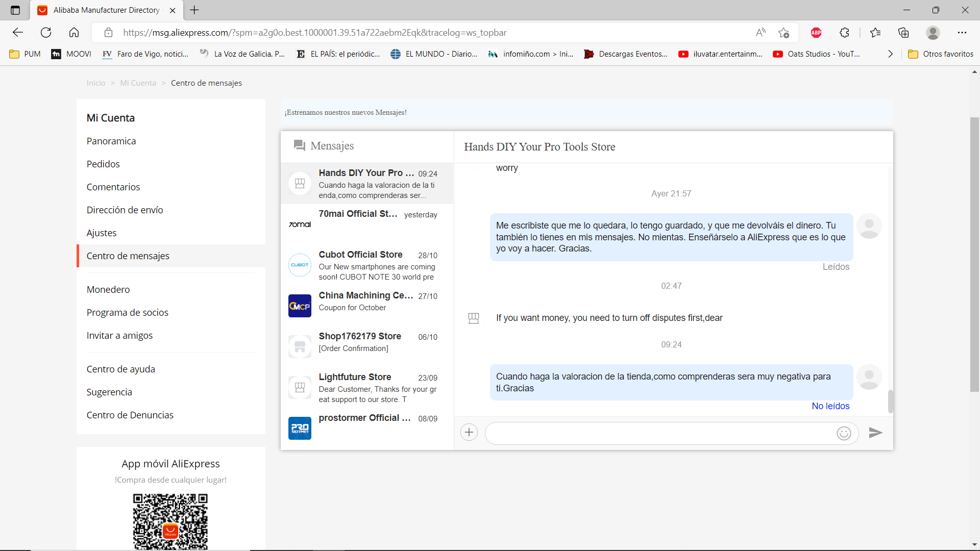Reload the page with refresh icon
This screenshot has width=980, height=551.
(x=46, y=33)
